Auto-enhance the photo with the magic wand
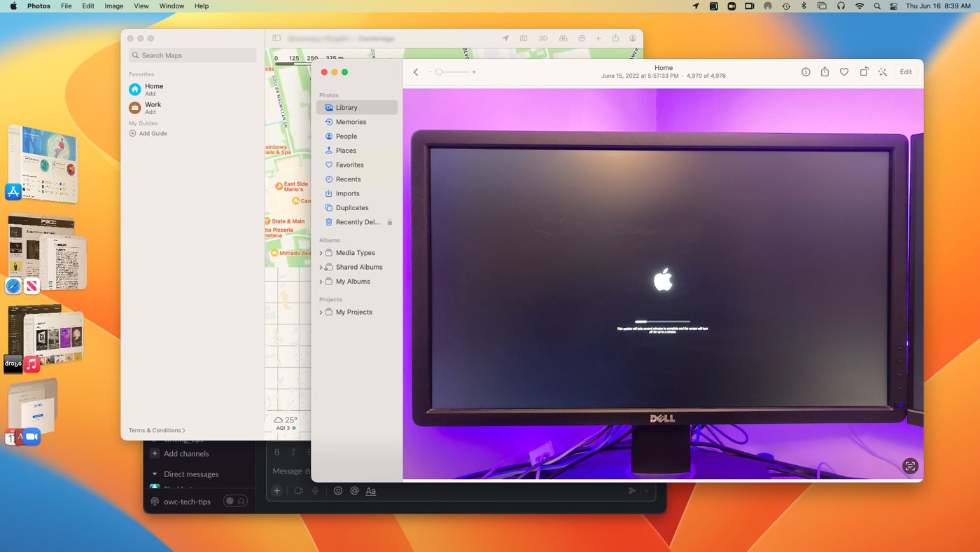Image resolution: width=980 pixels, height=552 pixels. point(882,71)
